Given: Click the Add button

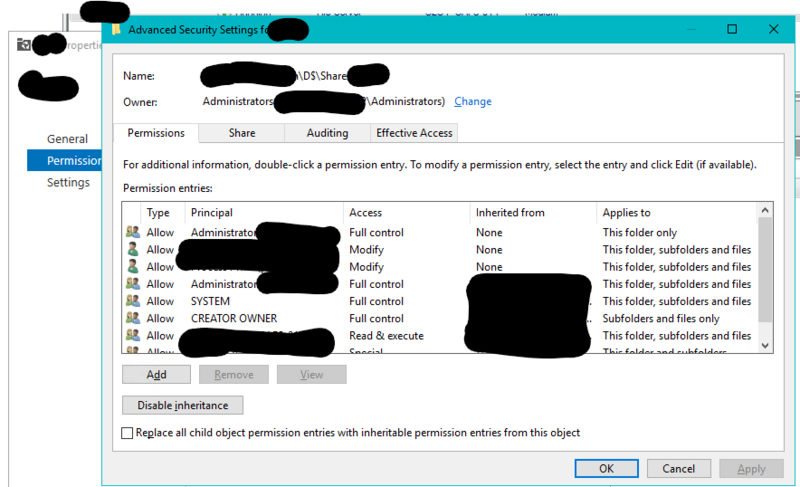Looking at the screenshot, I should 156,374.
